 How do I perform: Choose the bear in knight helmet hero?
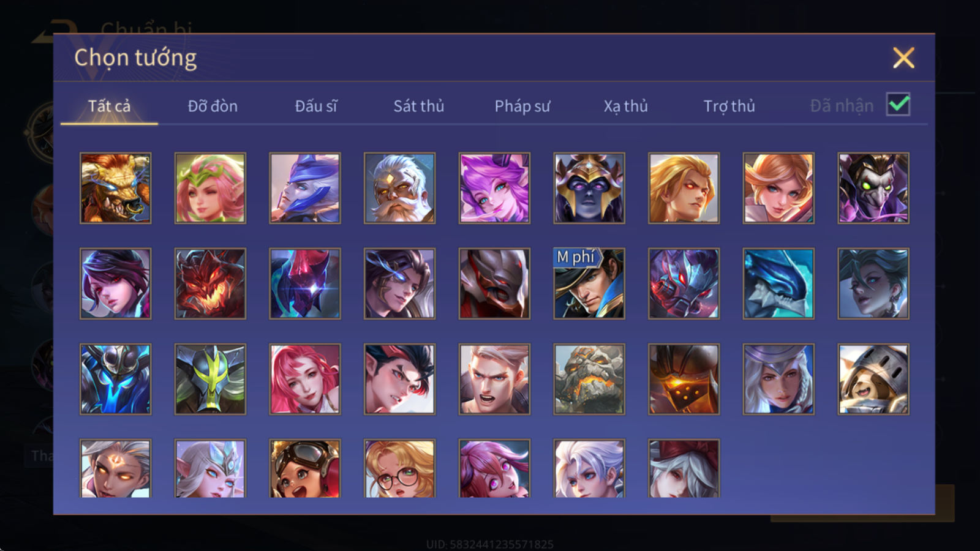click(x=873, y=379)
